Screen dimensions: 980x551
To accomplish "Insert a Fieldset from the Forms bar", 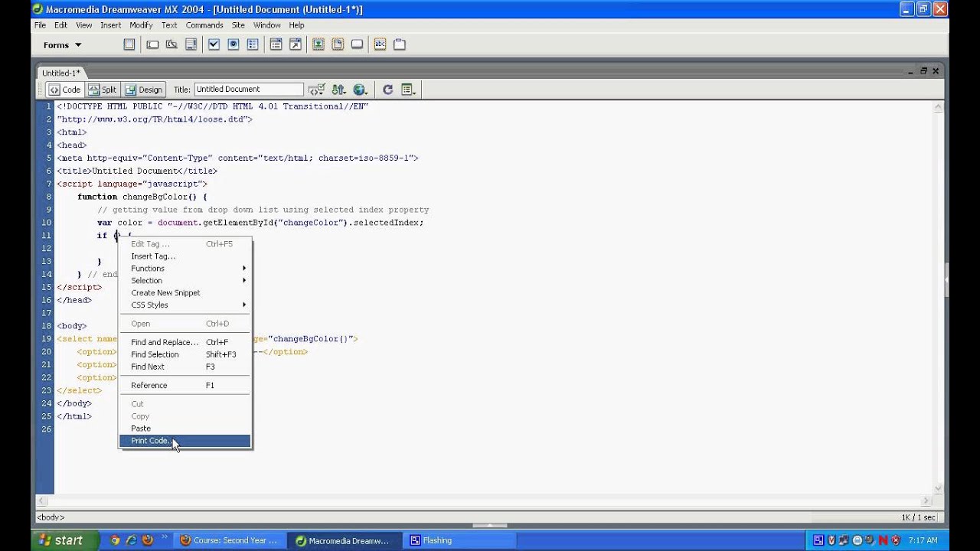I will coord(400,44).
